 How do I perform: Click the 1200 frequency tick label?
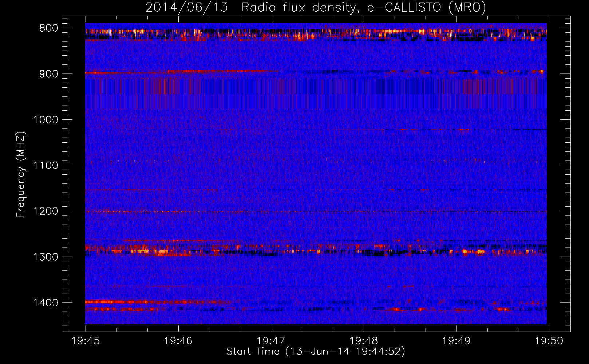click(46, 211)
